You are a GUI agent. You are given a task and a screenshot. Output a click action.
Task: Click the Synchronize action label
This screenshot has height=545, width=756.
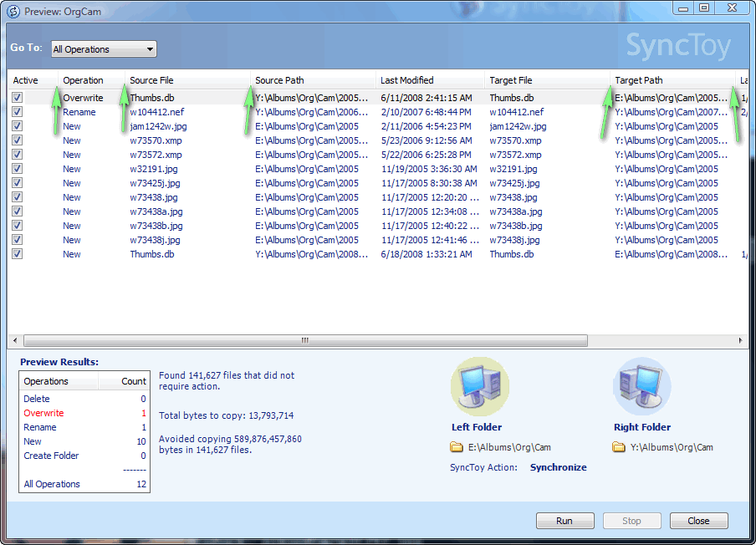pos(559,467)
